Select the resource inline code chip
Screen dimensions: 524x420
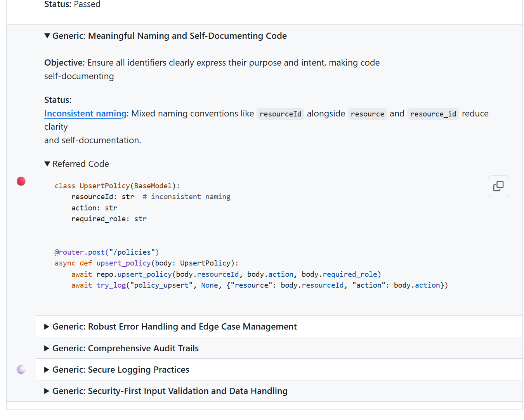(367, 114)
